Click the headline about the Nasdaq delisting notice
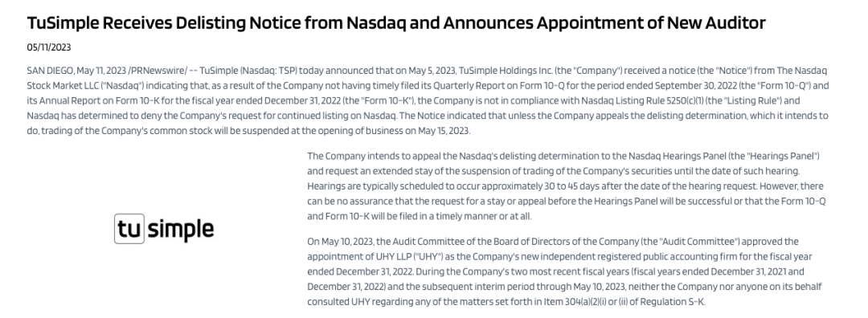868x318 pixels. [395, 22]
